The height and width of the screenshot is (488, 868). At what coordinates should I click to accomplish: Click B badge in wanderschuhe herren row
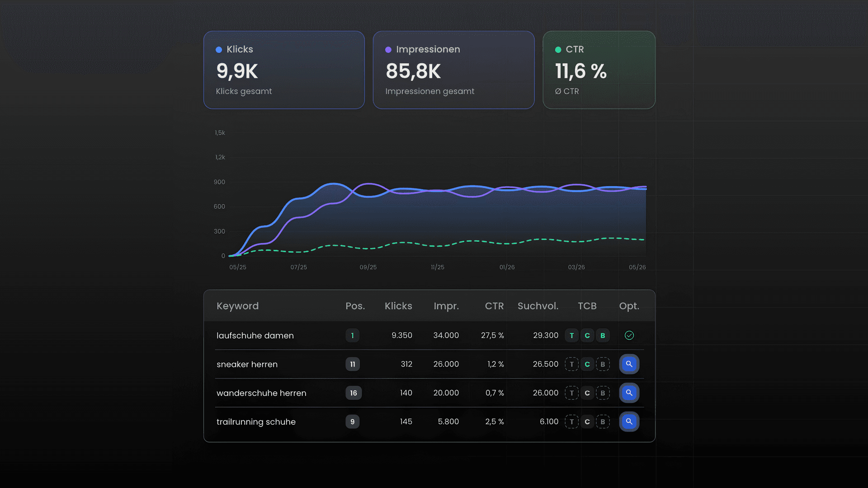tap(603, 393)
